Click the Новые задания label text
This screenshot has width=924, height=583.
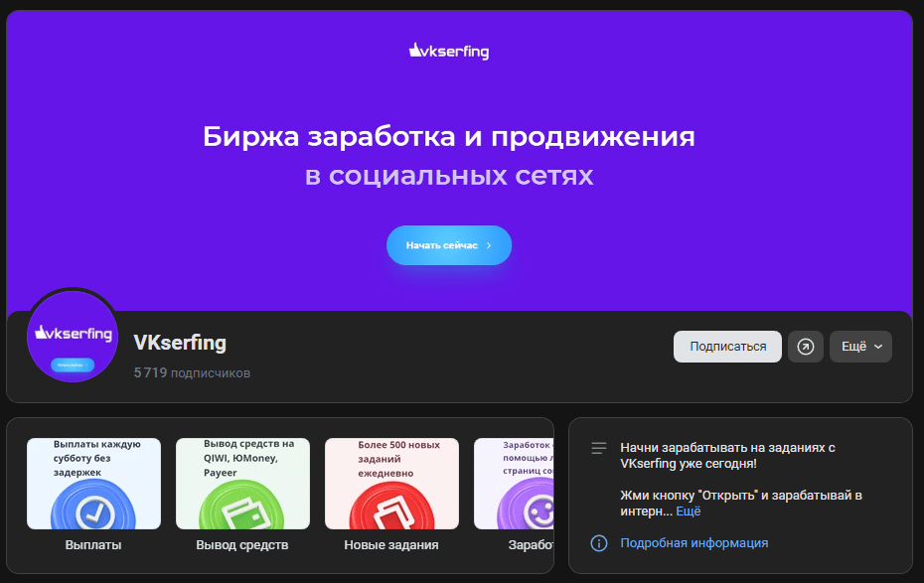(391, 545)
